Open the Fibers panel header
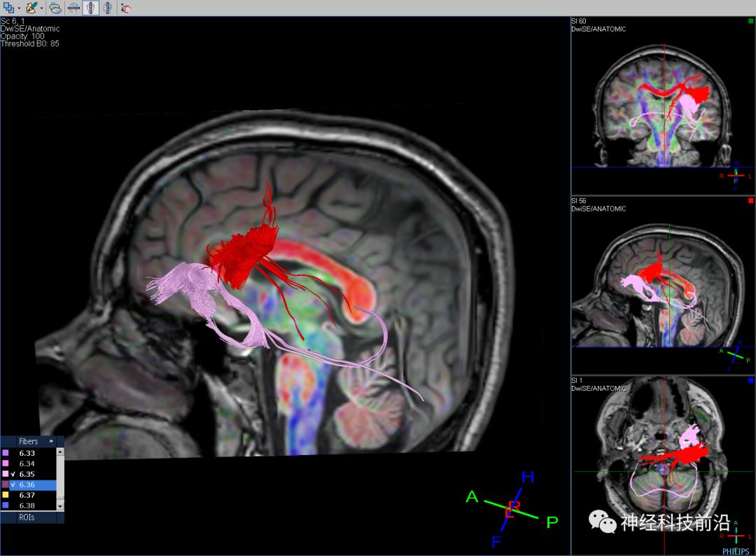This screenshot has height=556, width=756. pyautogui.click(x=29, y=441)
